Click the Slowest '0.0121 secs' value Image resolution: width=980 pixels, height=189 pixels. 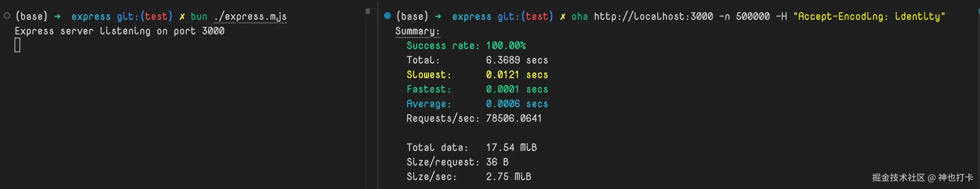pos(517,74)
